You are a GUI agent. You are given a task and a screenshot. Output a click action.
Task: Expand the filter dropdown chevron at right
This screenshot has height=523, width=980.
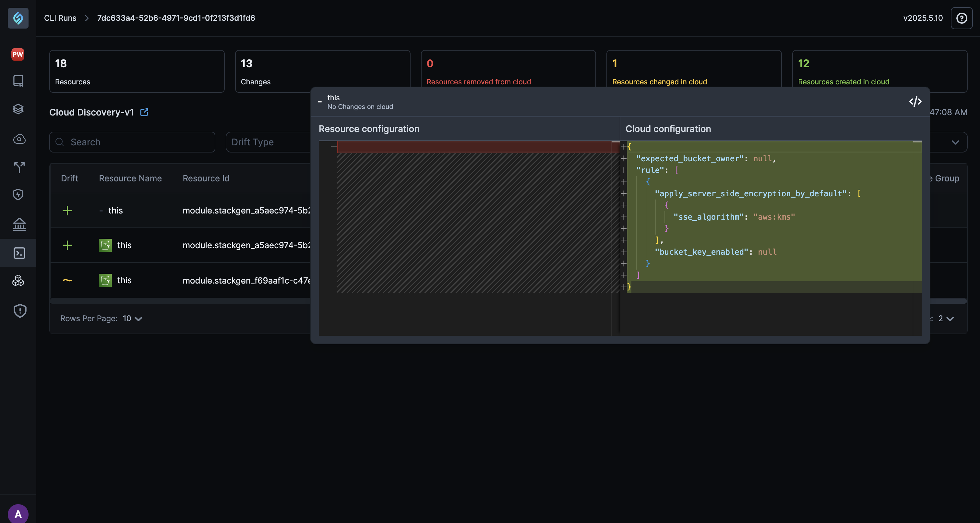pos(955,142)
